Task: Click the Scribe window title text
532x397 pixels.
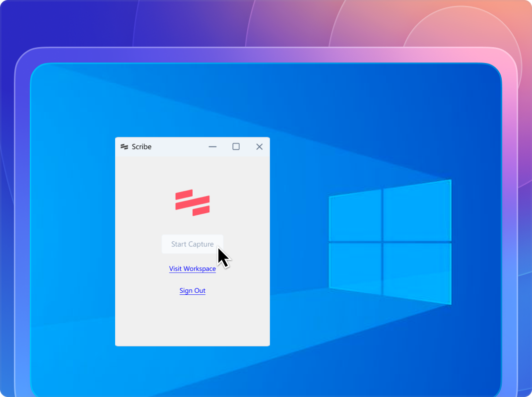Action: [x=141, y=146]
